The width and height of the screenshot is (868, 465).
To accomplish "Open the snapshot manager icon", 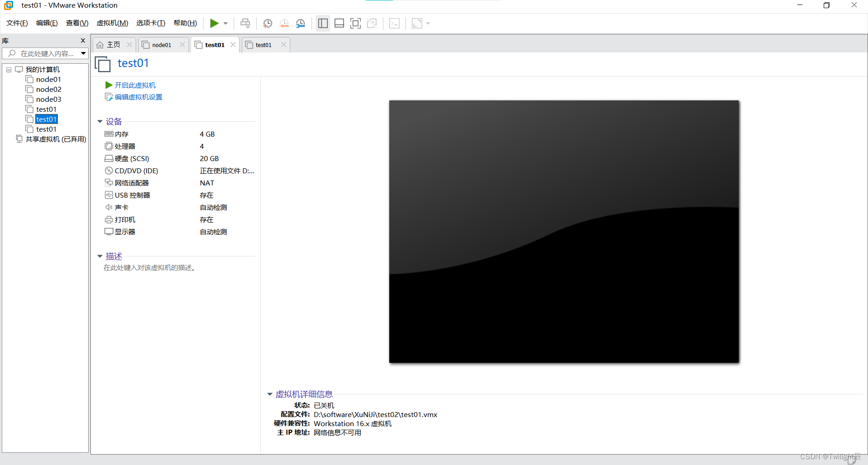I will tap(301, 23).
